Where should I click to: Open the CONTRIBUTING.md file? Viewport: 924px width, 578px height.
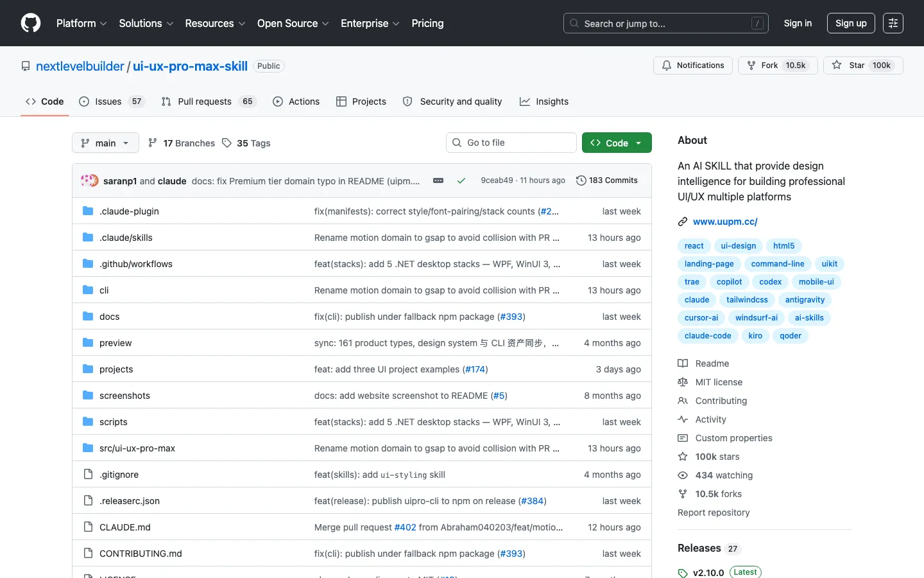(141, 554)
